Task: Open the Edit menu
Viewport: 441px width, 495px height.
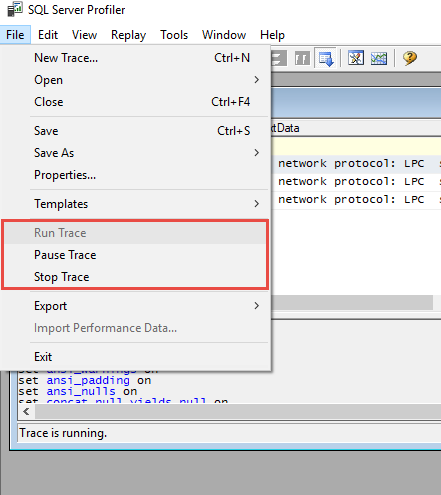Action: pos(48,35)
